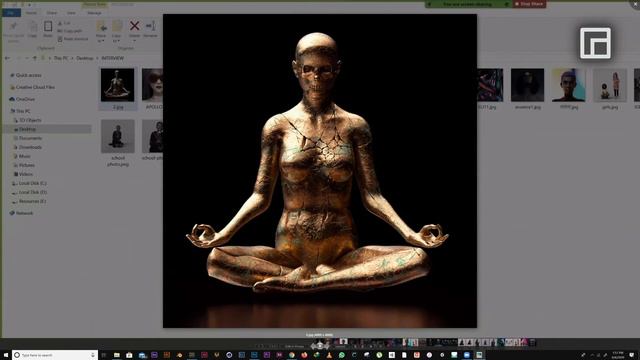This screenshot has width=640, height=360.
Task: Click the Move to folder icon
Action: (x=101, y=27)
